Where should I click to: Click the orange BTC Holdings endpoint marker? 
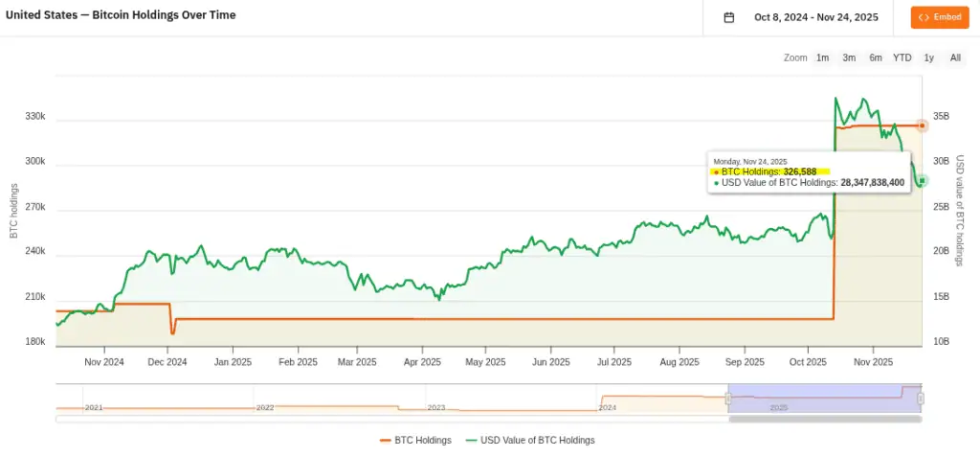(x=922, y=126)
